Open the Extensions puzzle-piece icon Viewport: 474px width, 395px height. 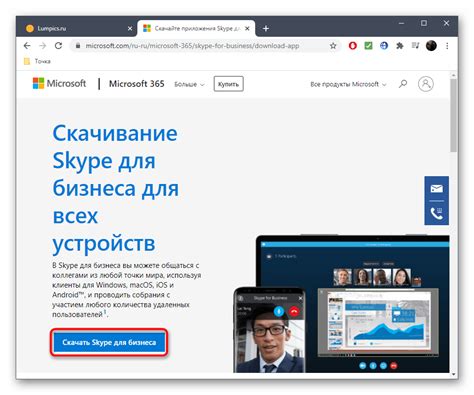point(400,46)
